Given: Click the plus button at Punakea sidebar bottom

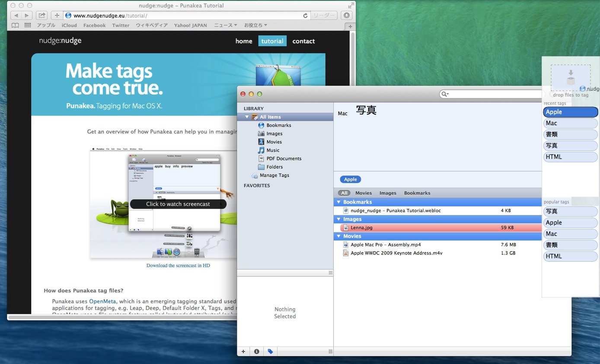Looking at the screenshot, I should click(x=243, y=351).
